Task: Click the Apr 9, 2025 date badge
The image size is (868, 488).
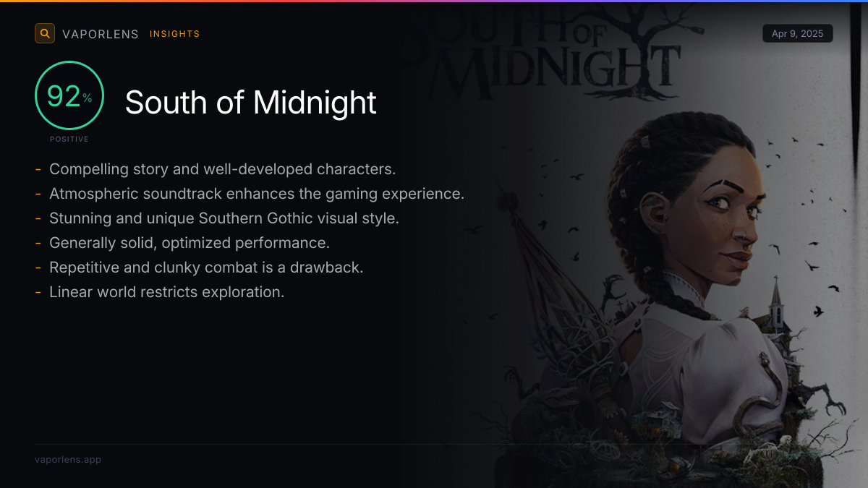Action: pyautogui.click(x=797, y=34)
